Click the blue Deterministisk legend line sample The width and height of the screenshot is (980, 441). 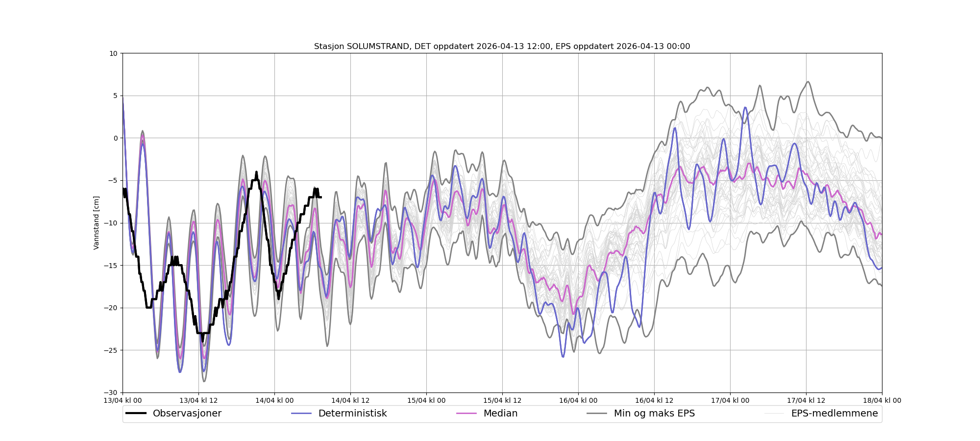(301, 414)
